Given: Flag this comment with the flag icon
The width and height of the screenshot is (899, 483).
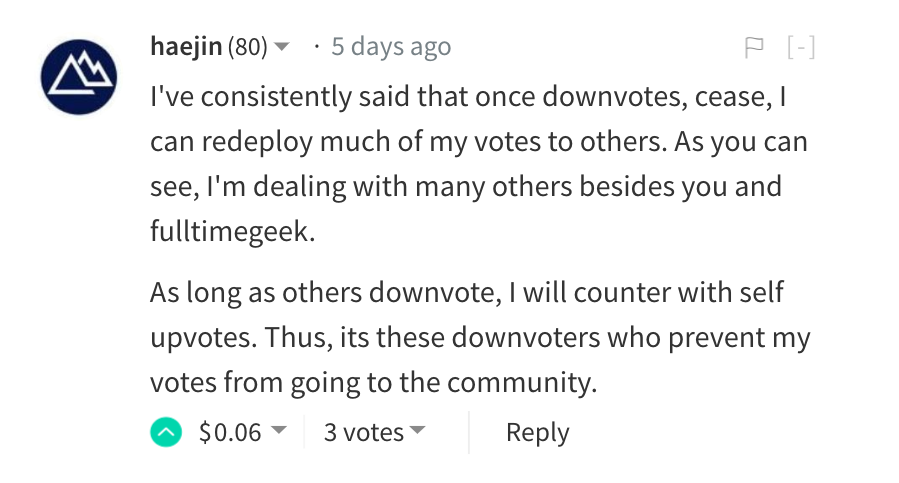Looking at the screenshot, I should (755, 47).
